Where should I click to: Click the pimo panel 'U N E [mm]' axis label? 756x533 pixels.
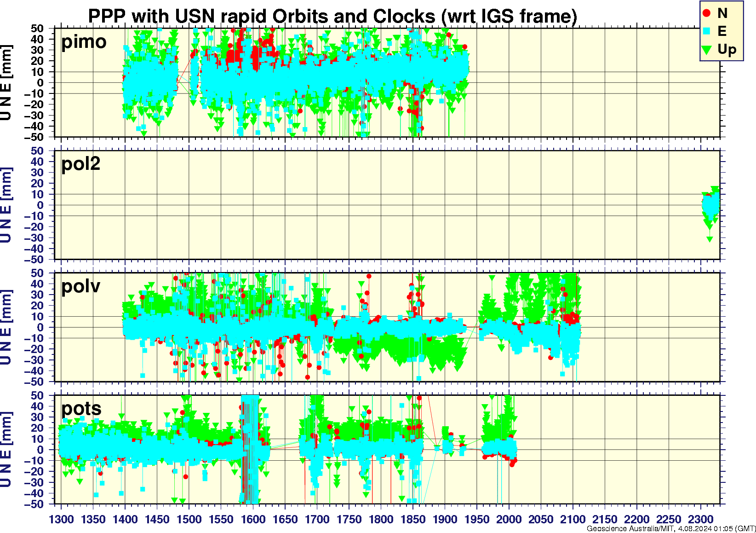tap(6, 82)
